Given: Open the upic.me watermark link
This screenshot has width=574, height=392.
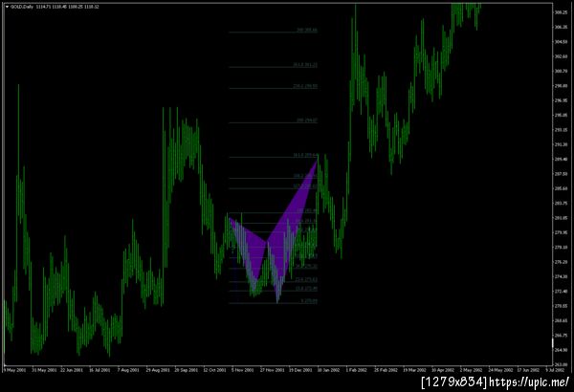Looking at the screenshot, I should click(x=529, y=382).
